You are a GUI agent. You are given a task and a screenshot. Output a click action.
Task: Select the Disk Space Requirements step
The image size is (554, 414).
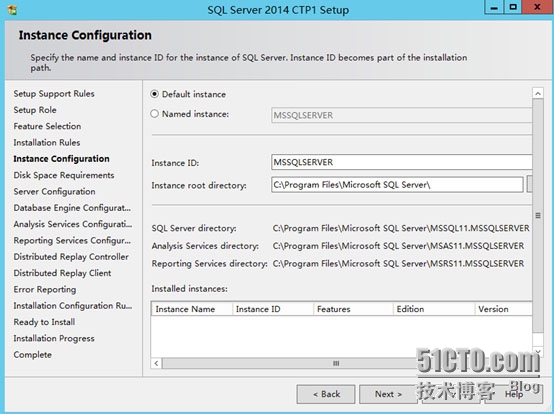(64, 175)
